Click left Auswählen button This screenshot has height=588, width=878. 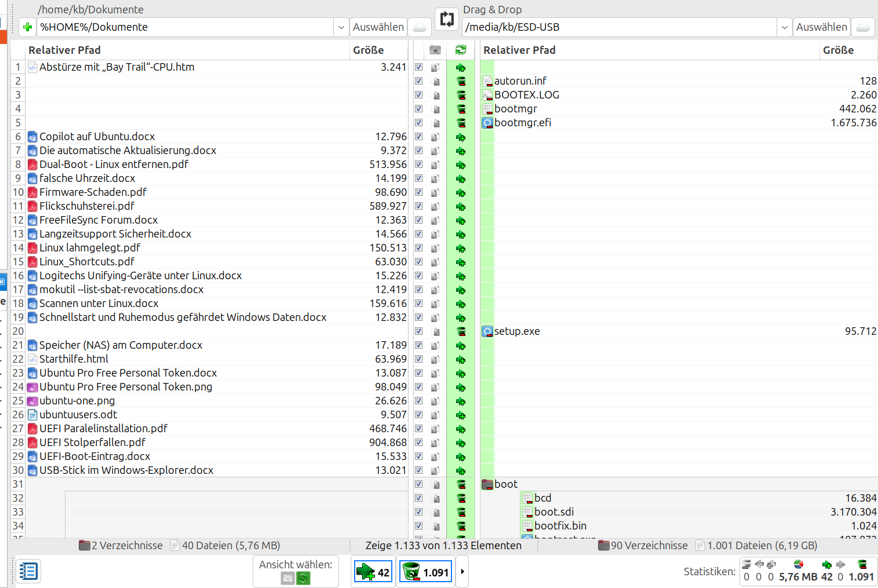378,27
